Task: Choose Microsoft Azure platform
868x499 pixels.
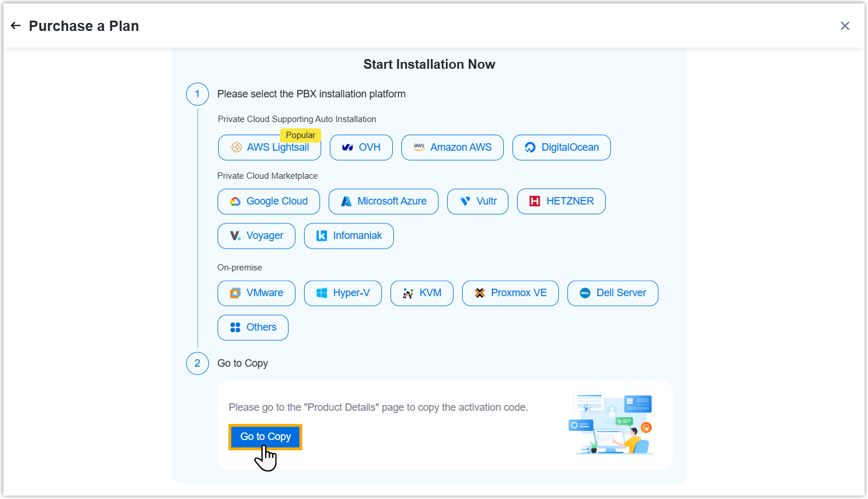Action: tap(383, 202)
